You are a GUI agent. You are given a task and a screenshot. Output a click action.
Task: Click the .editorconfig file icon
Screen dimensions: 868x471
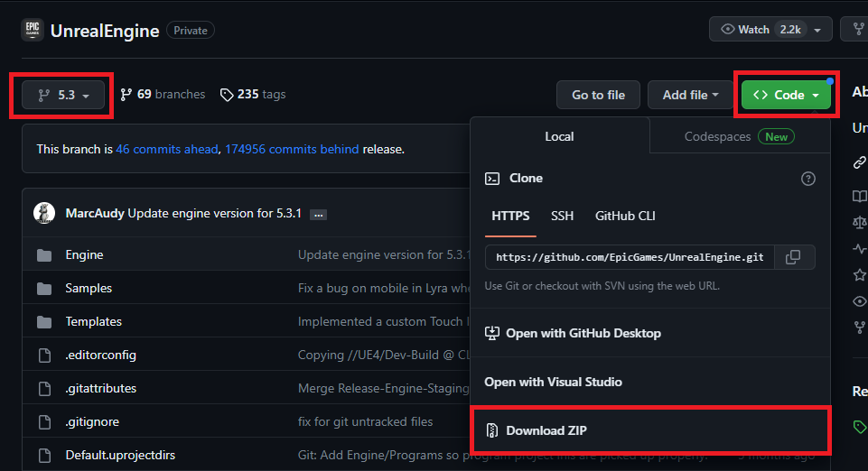click(45, 356)
